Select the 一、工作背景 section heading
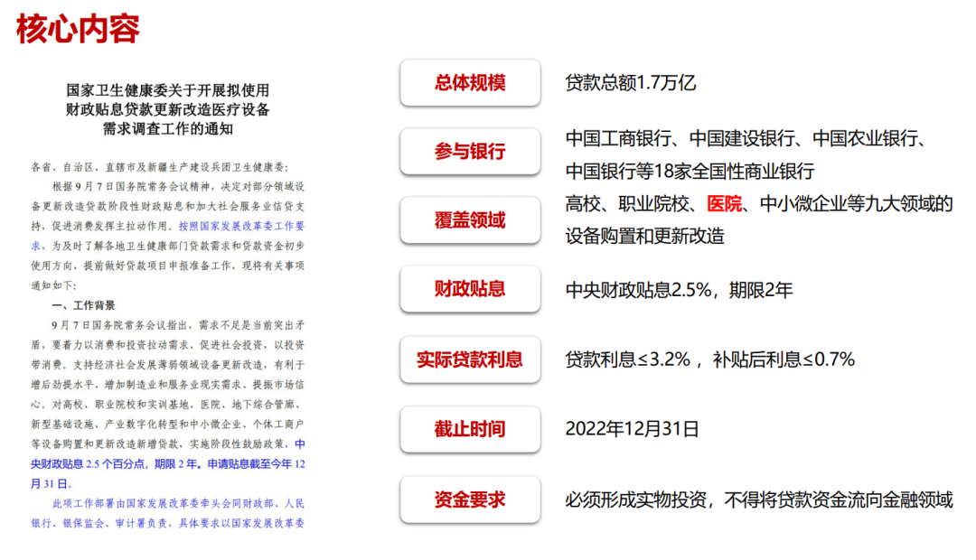976x560 pixels. pos(84,305)
